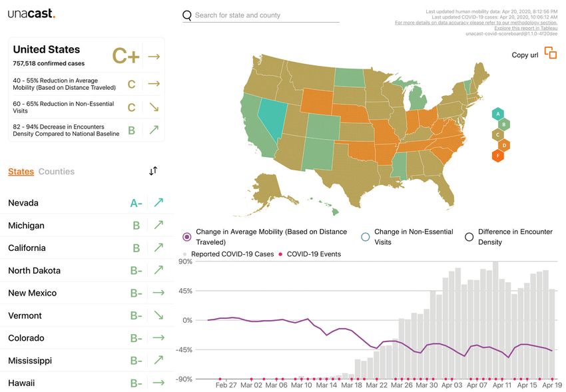The height and width of the screenshot is (392, 566).
Task: Open the Michigan row in states list
Action: [87, 226]
